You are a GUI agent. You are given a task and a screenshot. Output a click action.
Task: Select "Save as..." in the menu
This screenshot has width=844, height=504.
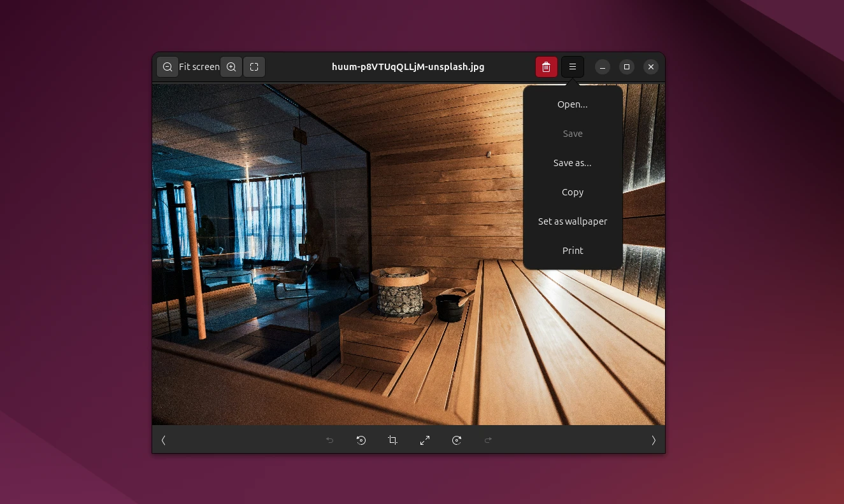tap(573, 163)
